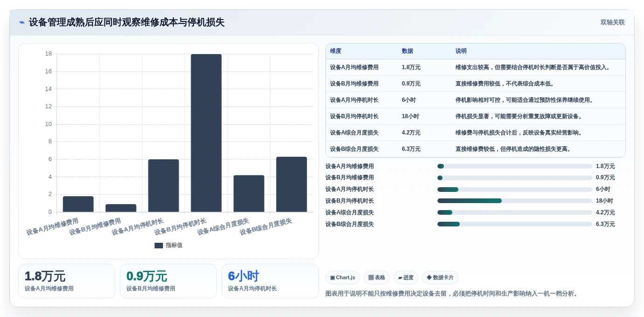The image size is (644, 317).
Task: Click the 维度 table column header
Action: 336,51
